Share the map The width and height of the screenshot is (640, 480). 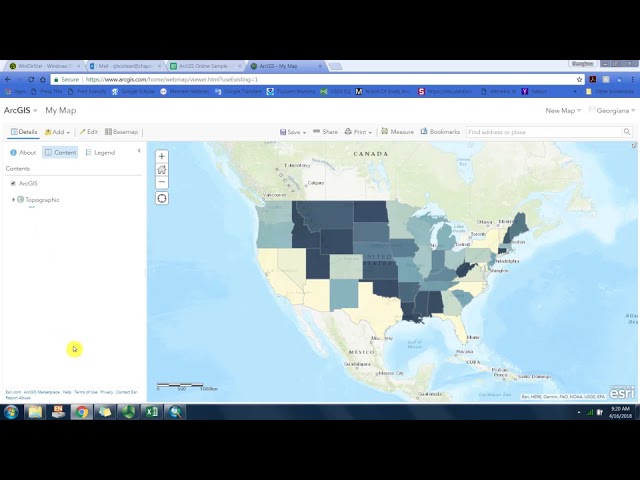[325, 132]
